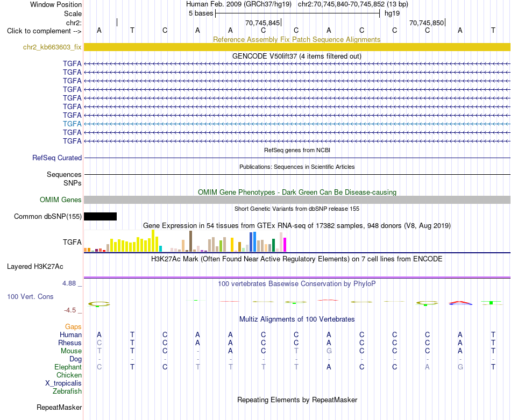Click the RefSeq Curated track label
The height and width of the screenshot is (420, 511).
(56, 158)
